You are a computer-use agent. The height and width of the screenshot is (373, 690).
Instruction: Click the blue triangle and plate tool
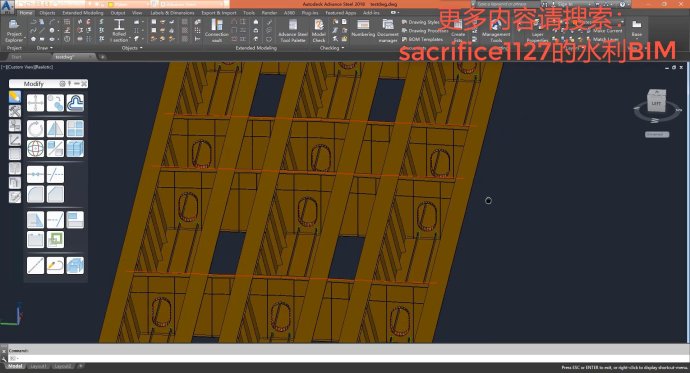pyautogui.click(x=35, y=220)
